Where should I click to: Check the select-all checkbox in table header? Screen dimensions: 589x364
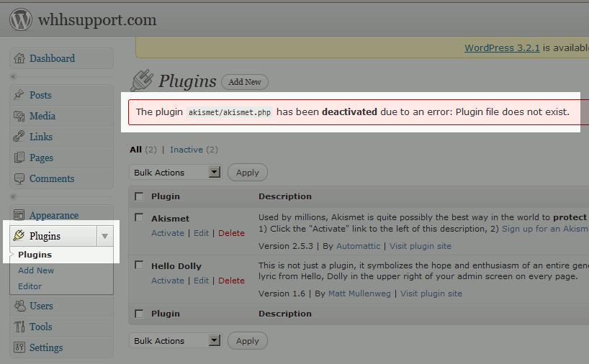[x=139, y=196]
